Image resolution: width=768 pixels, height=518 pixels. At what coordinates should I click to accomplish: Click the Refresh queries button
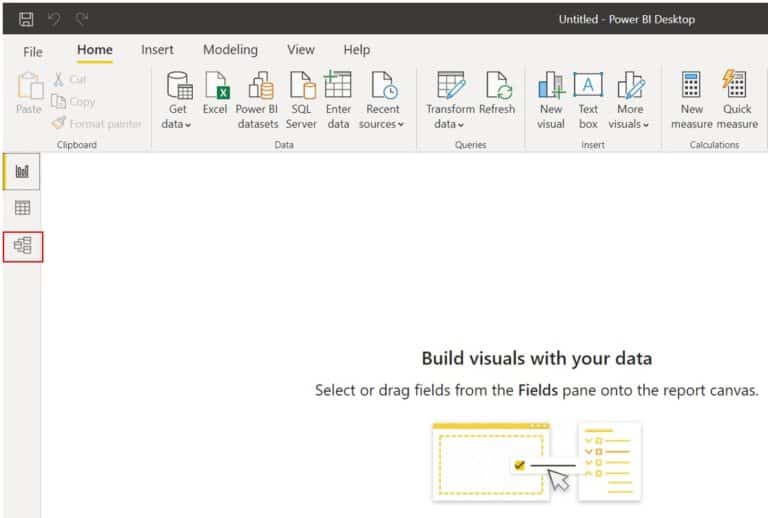click(x=497, y=93)
